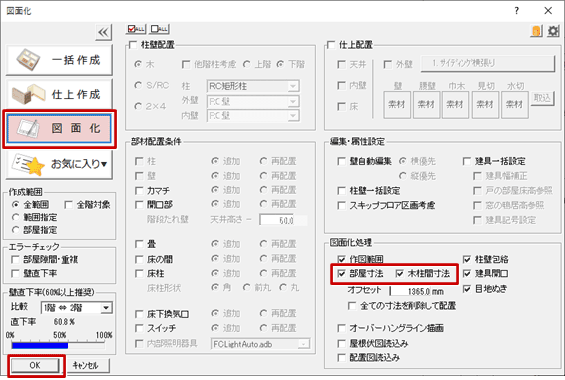
Task: Enable 畳 placement checkbox
Action: (139, 244)
